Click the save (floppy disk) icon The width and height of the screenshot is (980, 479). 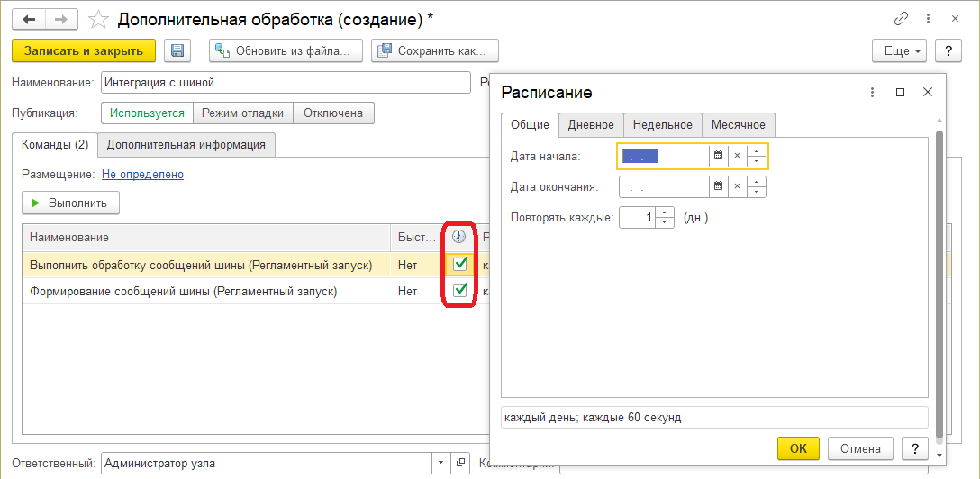177,51
